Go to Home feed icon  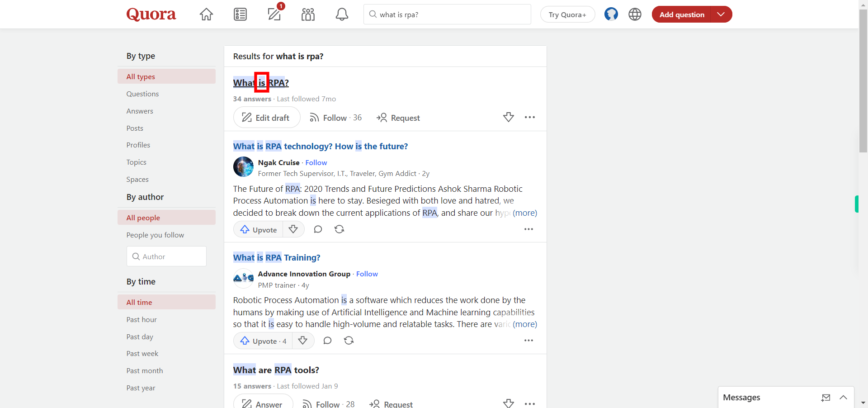coord(206,14)
